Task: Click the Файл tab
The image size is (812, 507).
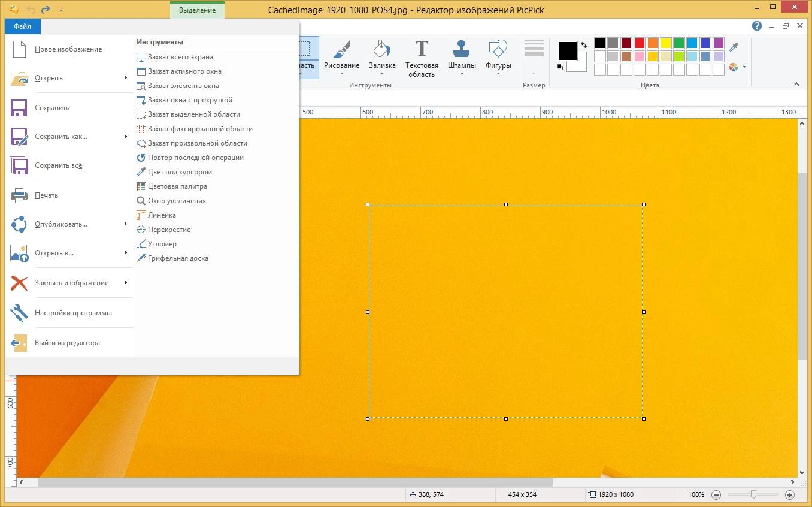Action: pyautogui.click(x=23, y=26)
